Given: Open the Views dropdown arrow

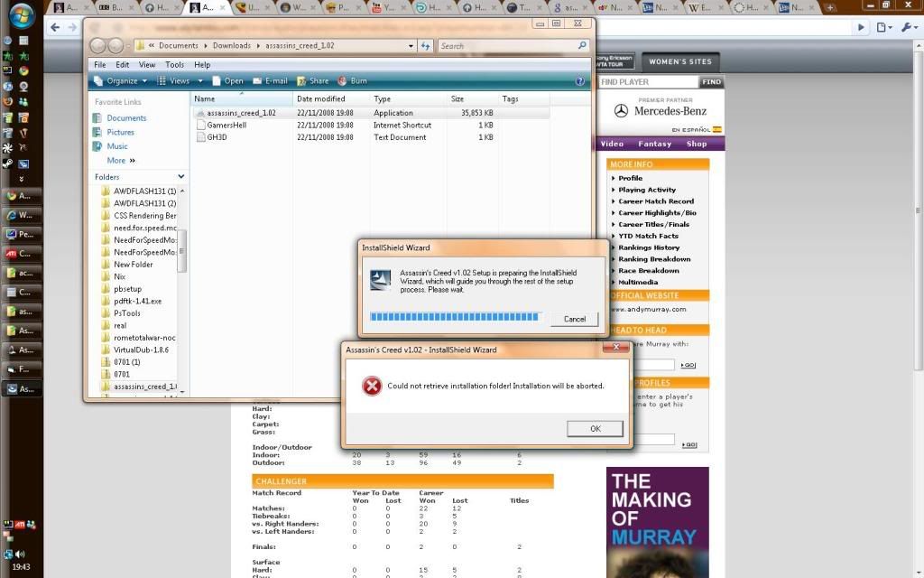Looking at the screenshot, I should pos(199,81).
